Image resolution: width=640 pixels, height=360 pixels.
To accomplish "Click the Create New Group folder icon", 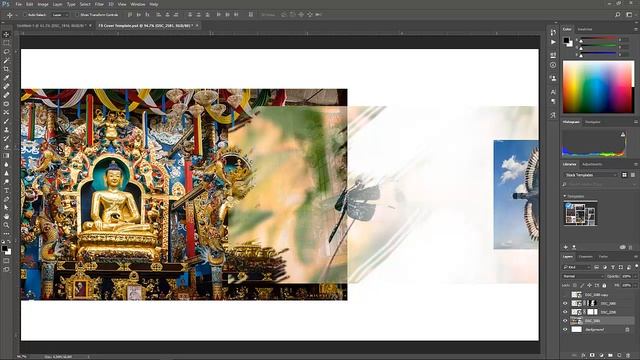I will click(610, 355).
